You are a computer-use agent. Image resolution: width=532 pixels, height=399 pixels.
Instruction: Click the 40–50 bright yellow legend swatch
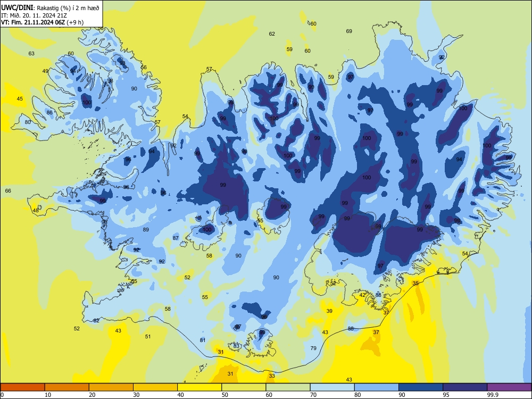[x=199, y=387]
